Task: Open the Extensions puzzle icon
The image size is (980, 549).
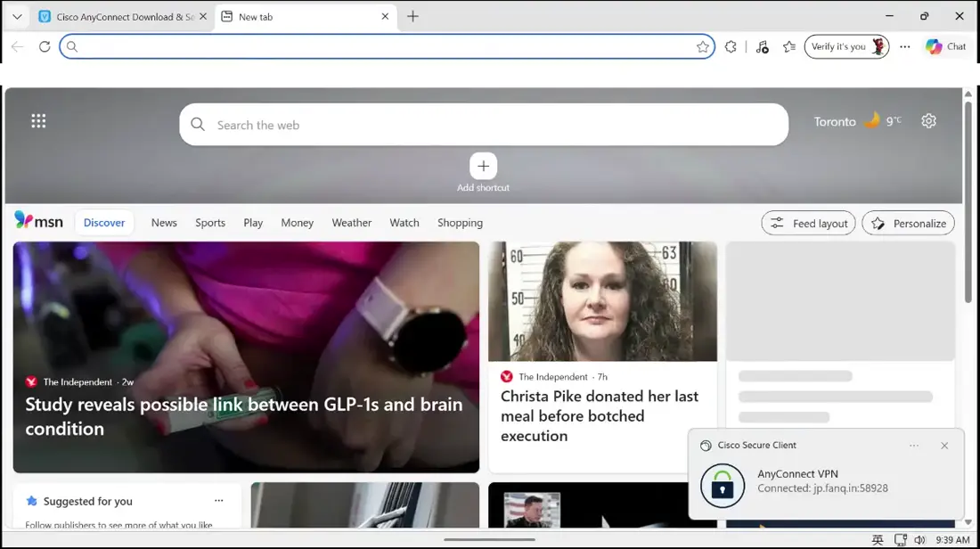Action: 731,46
